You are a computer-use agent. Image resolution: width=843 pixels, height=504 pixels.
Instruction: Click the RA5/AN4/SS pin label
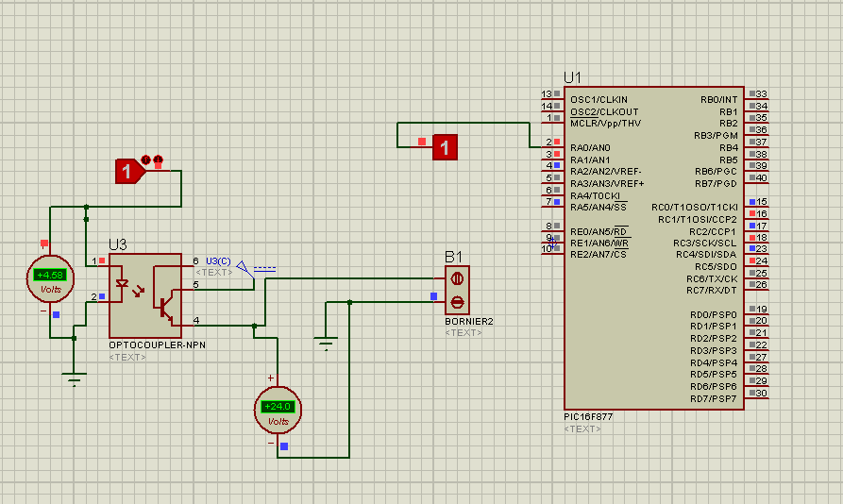click(599, 208)
